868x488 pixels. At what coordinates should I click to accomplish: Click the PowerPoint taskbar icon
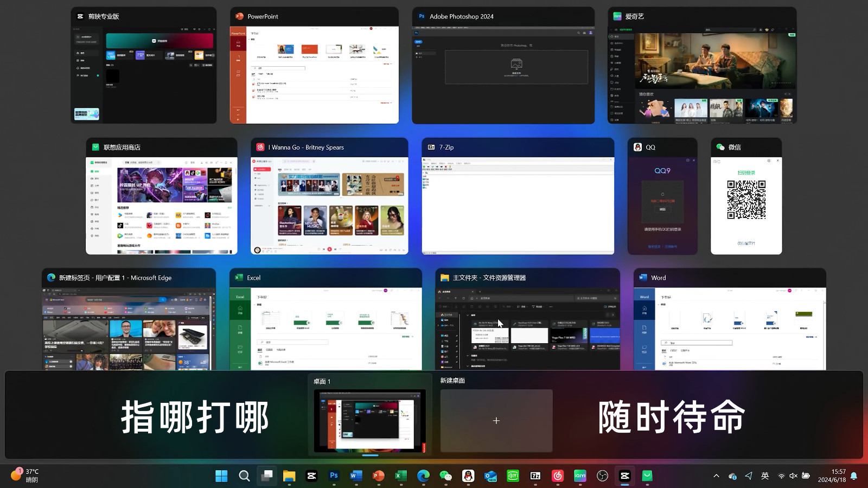click(x=378, y=476)
